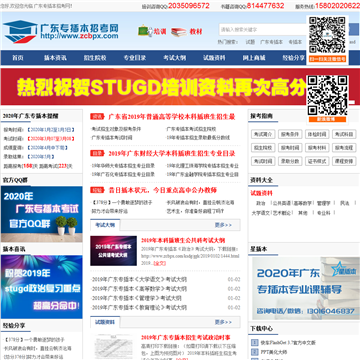
Task: Open 2019年广东专插本《教育理论》考试大纲
Action: tap(139, 307)
